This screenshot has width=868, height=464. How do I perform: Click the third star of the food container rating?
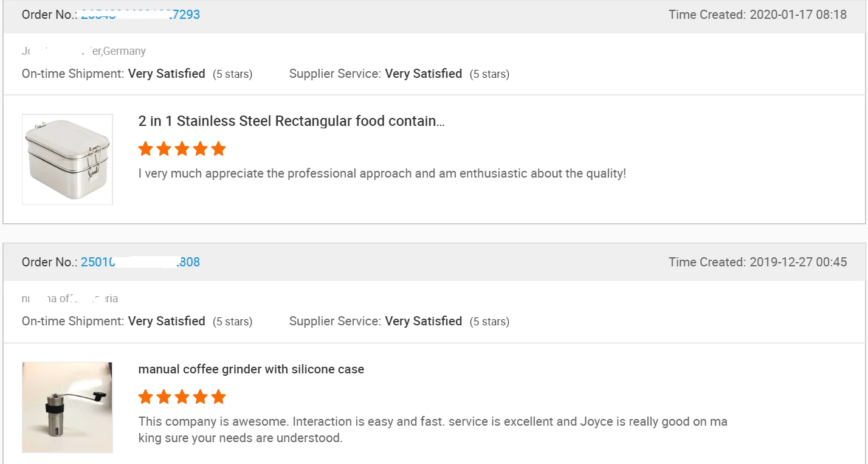[182, 149]
